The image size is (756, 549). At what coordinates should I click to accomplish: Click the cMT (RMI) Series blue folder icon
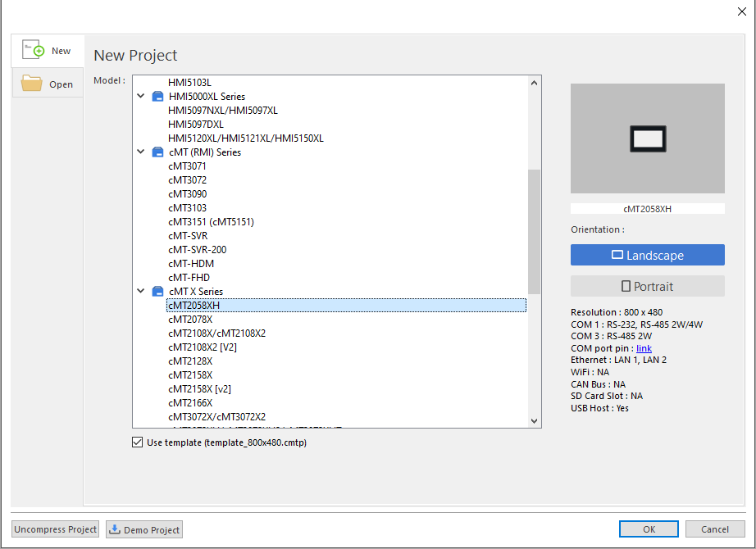click(x=157, y=152)
